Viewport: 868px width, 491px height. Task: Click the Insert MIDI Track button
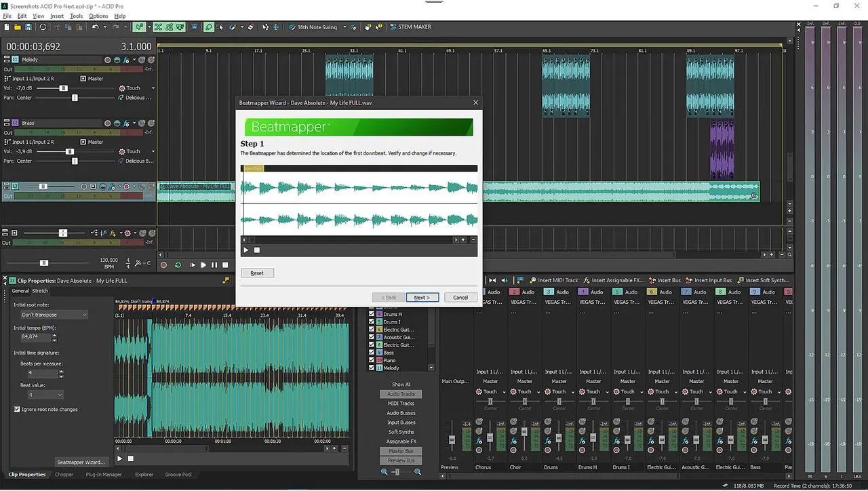click(x=553, y=280)
